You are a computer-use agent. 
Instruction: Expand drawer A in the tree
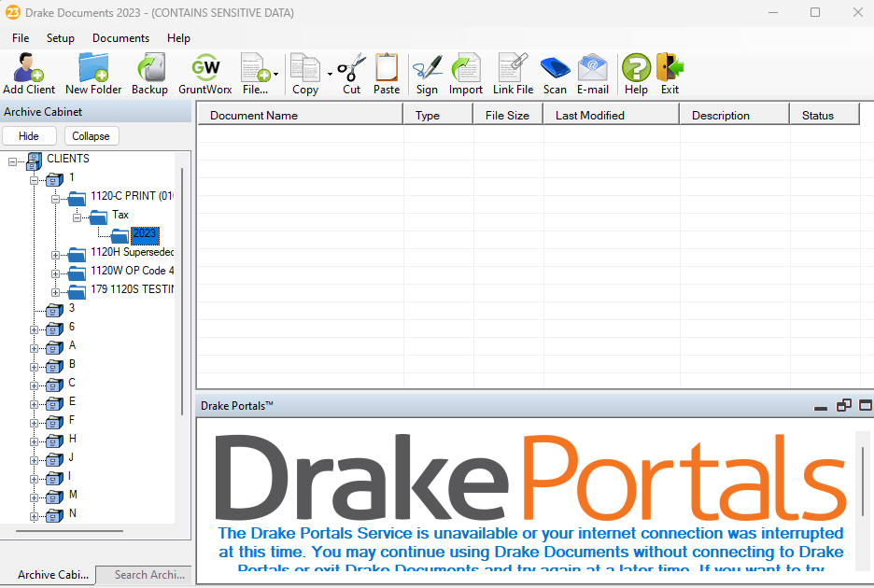pos(34,349)
